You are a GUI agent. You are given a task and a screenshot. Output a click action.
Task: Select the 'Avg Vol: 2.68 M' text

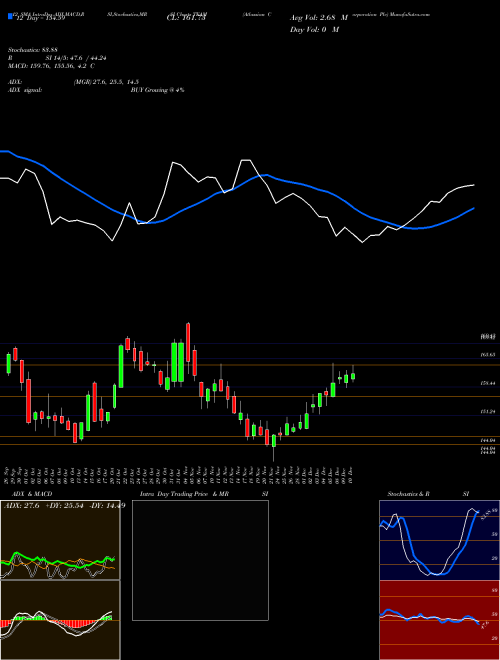(319, 18)
